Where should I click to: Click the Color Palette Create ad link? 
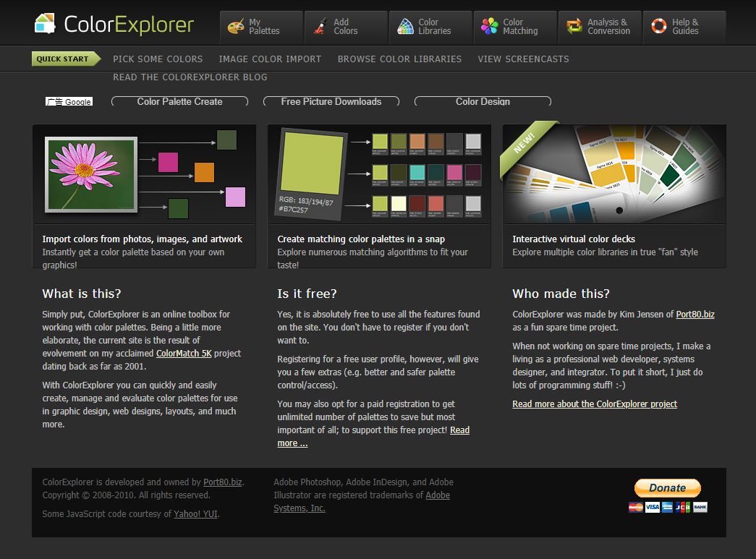point(180,101)
